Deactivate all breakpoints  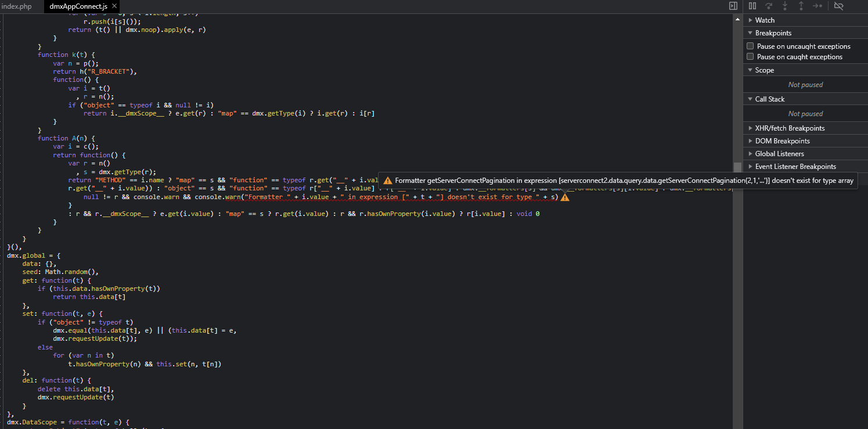click(x=838, y=6)
